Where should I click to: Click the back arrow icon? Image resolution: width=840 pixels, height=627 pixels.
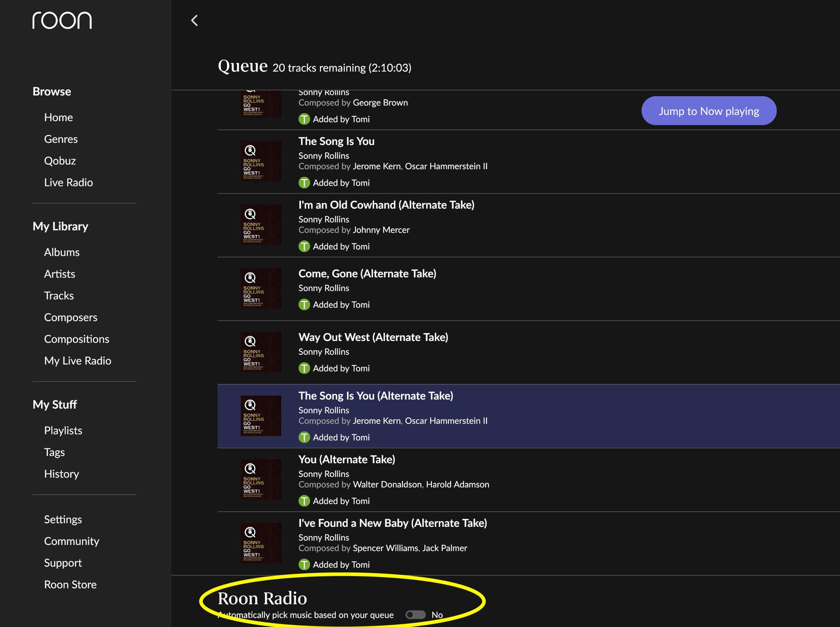pyautogui.click(x=195, y=21)
